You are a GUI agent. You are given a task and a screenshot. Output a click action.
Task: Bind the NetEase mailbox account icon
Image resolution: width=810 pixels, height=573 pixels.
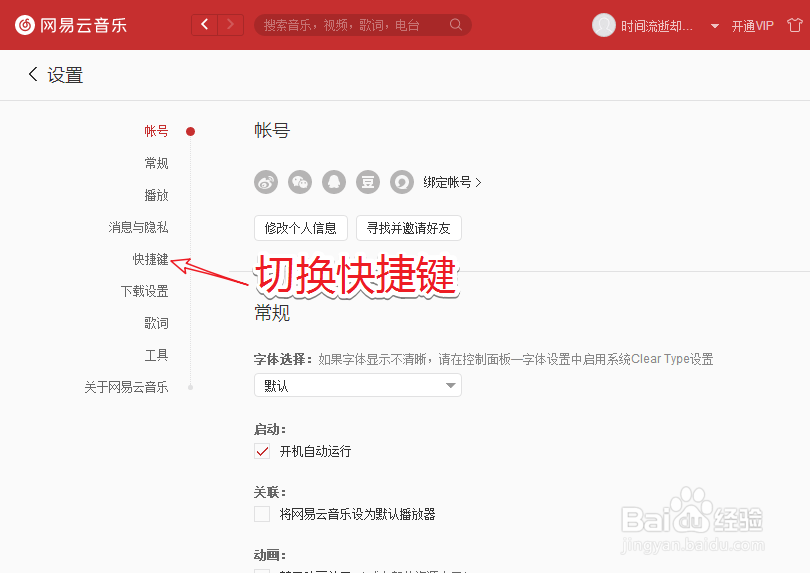(402, 182)
